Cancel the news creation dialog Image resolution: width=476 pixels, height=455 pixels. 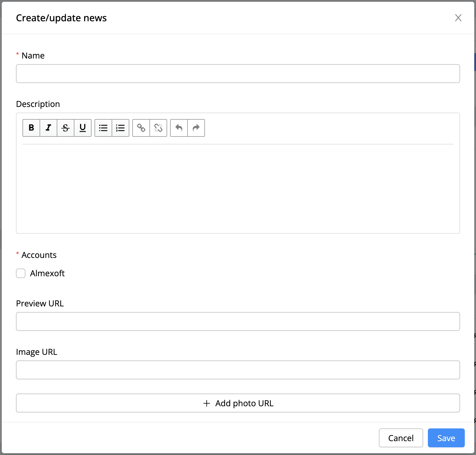pos(401,438)
